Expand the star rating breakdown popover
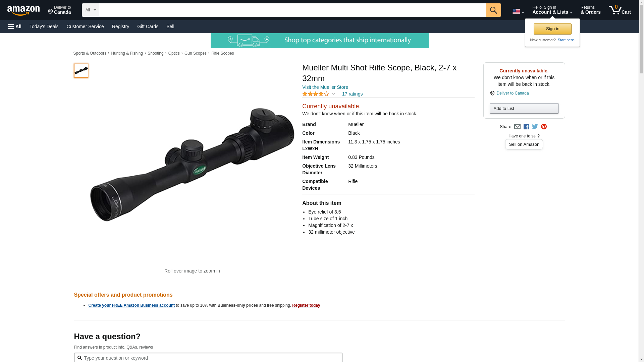Screen dimensions: 644x362 point(319,94)
